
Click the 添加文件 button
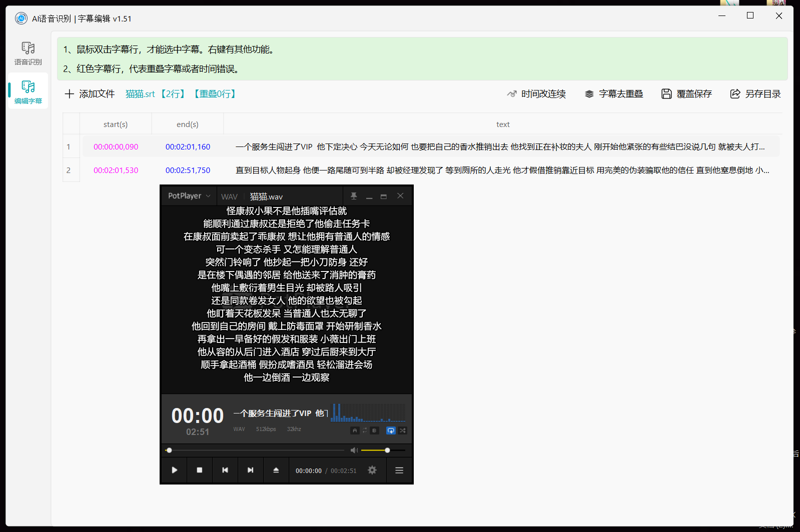[x=90, y=94]
